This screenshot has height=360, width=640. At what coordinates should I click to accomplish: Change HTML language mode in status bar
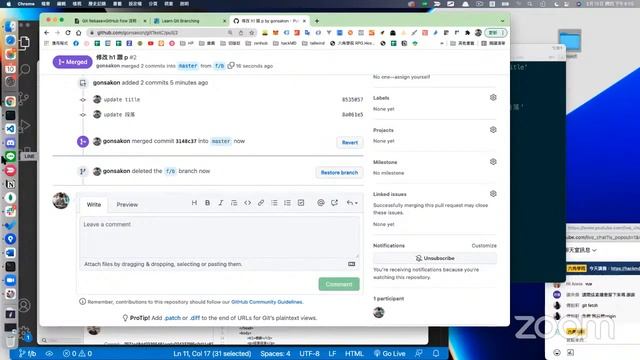tap(354, 353)
